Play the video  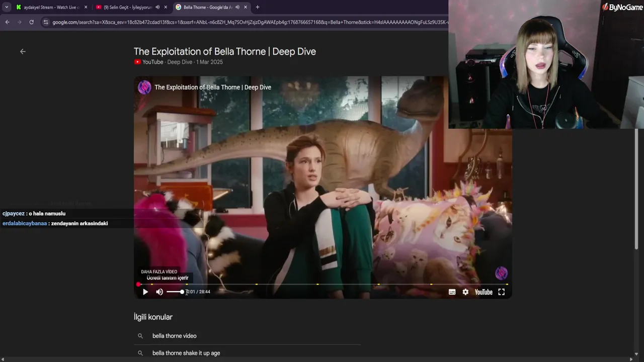tap(145, 292)
